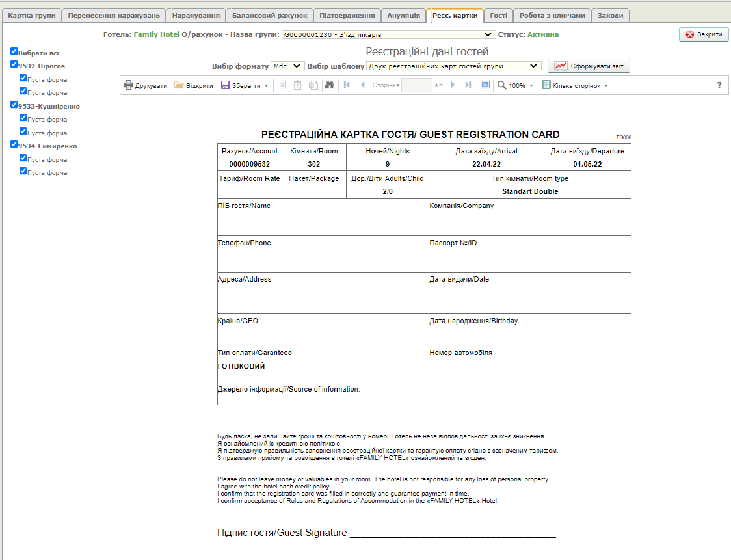Viewport: 731px width, 560px height.
Task: Jump to the last report page
Action: pyautogui.click(x=468, y=85)
